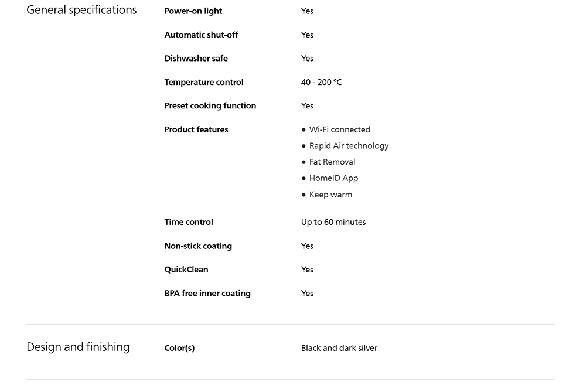Select the HomeID App feature

(333, 178)
